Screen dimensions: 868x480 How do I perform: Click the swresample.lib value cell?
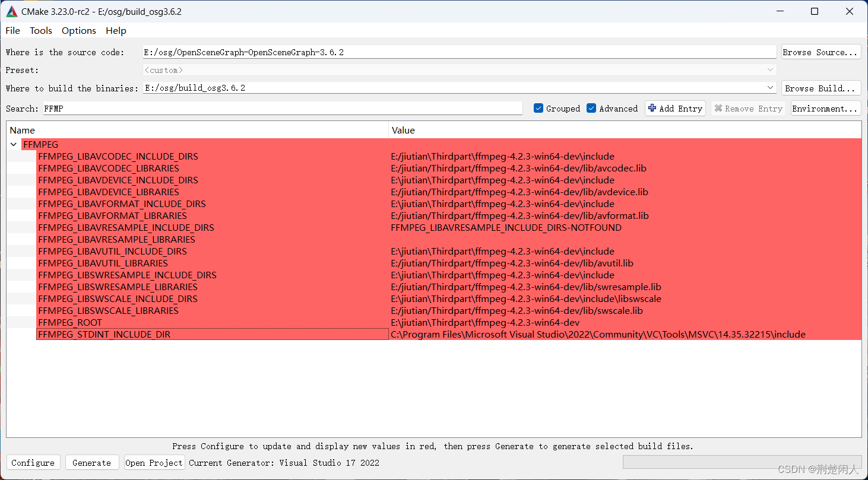click(526, 287)
